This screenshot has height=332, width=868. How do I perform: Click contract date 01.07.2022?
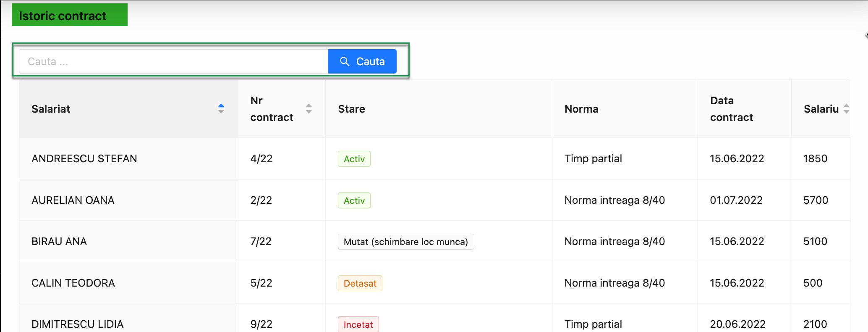click(x=736, y=200)
